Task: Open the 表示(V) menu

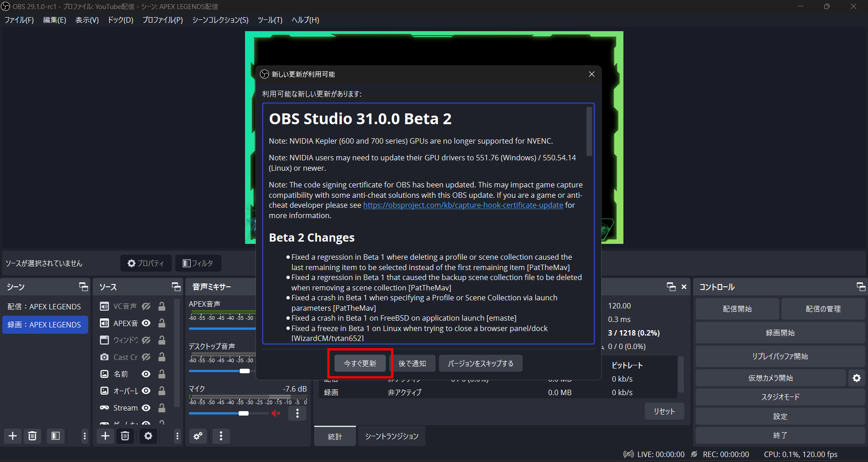Action: coord(87,20)
